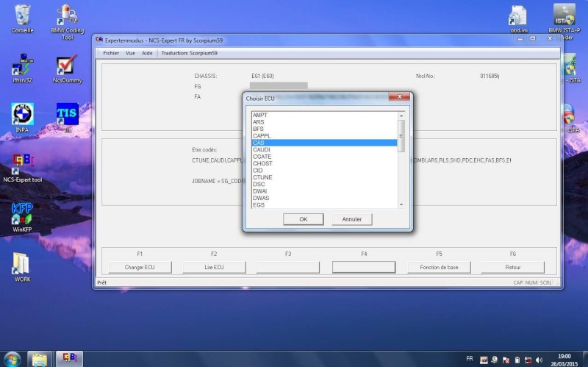The height and width of the screenshot is (367, 588).
Task: Select EGS in the ECU list
Action: (324, 205)
